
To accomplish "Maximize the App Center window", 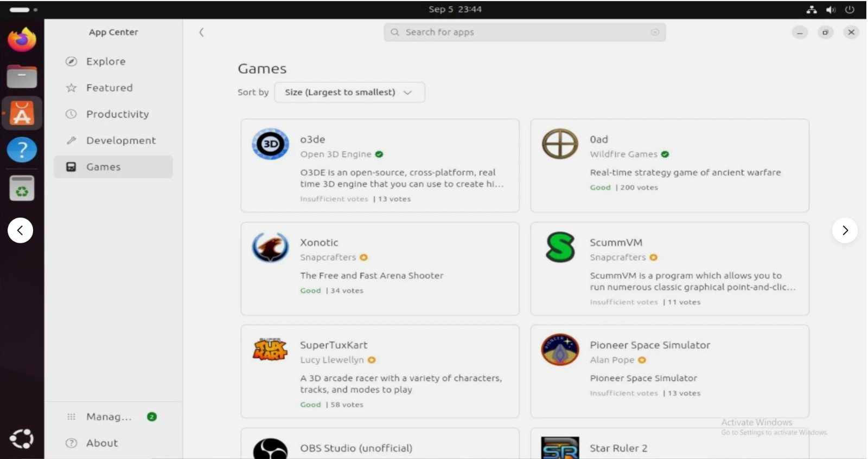I will (x=825, y=33).
